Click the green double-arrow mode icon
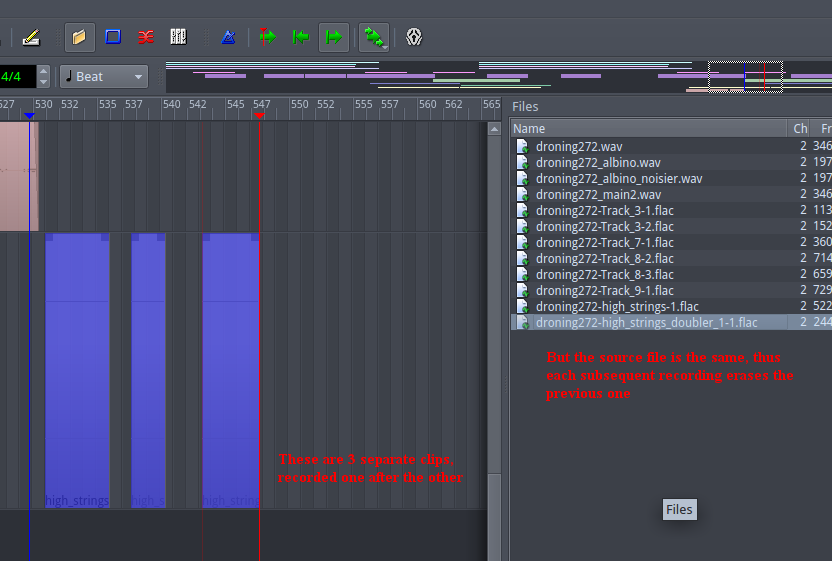The height and width of the screenshot is (561, 832). pyautogui.click(x=375, y=37)
